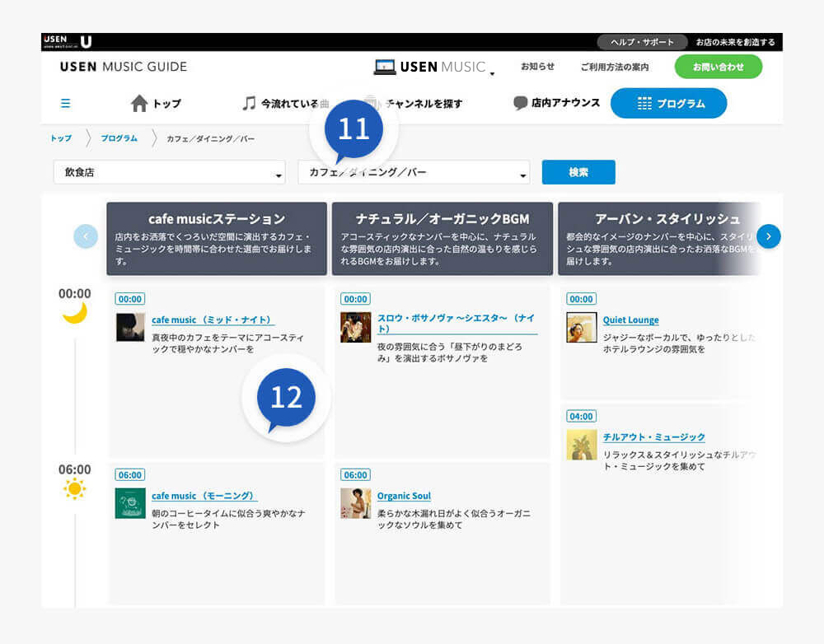Image resolution: width=824 pixels, height=644 pixels.
Task: Open the Quiet Lounge channel link
Action: 630,320
